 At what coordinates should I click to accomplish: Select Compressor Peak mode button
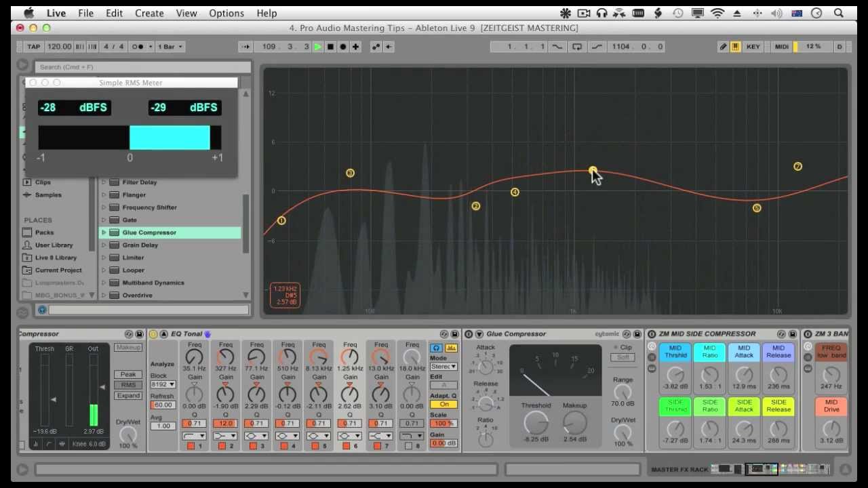[128, 374]
